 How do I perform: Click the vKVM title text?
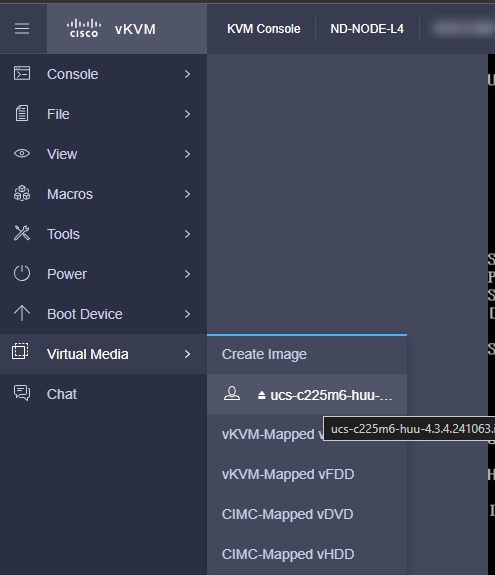tap(135, 29)
